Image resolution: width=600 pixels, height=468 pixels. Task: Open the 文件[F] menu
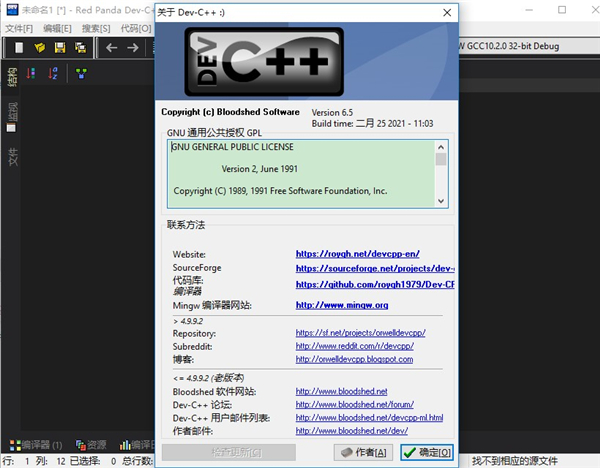(19, 28)
